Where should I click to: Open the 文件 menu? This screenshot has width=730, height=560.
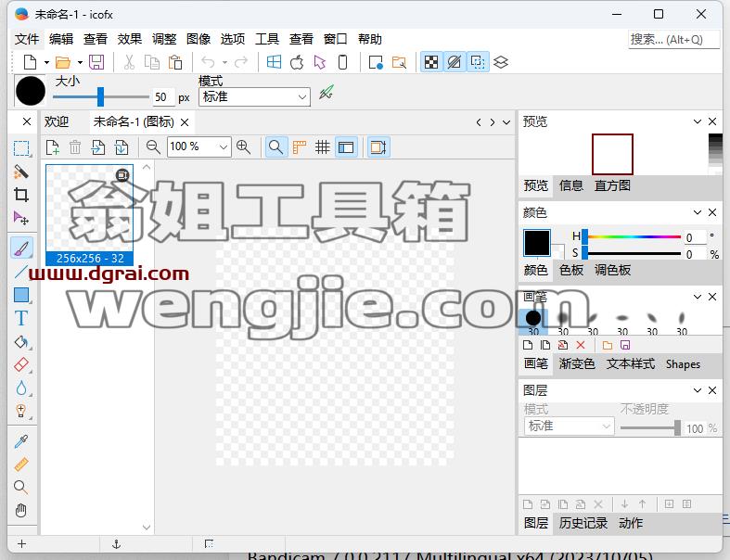[x=27, y=39]
